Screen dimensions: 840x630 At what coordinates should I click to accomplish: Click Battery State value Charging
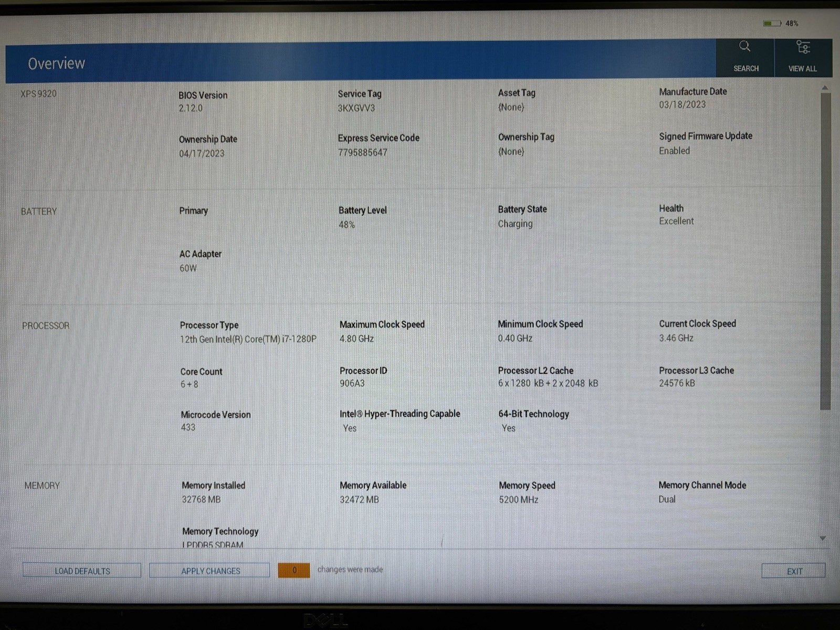(515, 224)
